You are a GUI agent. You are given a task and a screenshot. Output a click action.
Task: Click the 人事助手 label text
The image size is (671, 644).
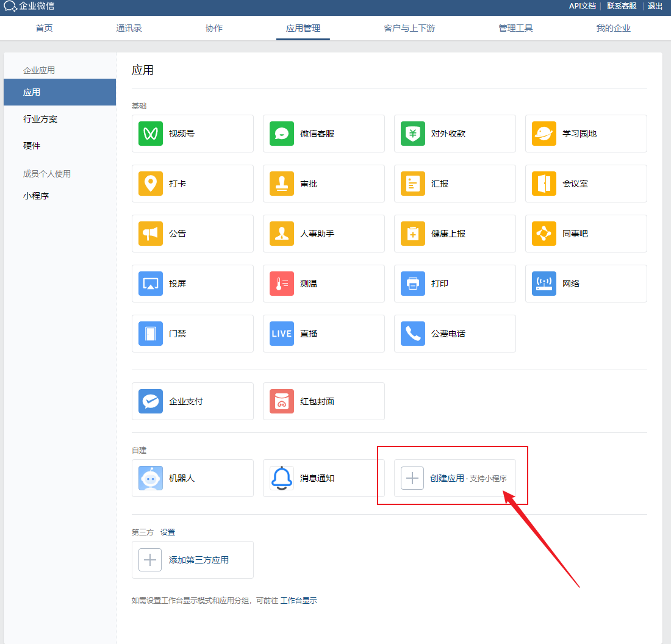click(317, 234)
